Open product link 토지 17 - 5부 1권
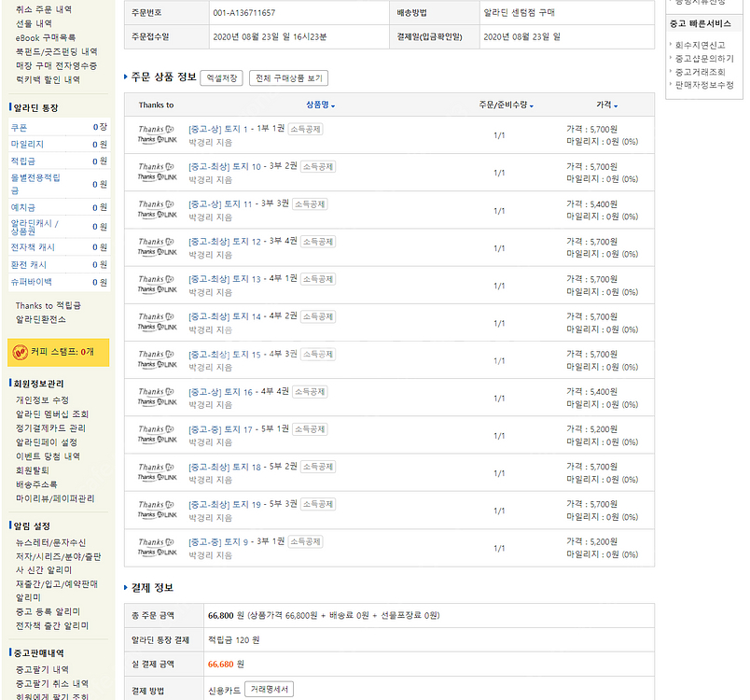The height and width of the screenshot is (700, 750). (239, 429)
